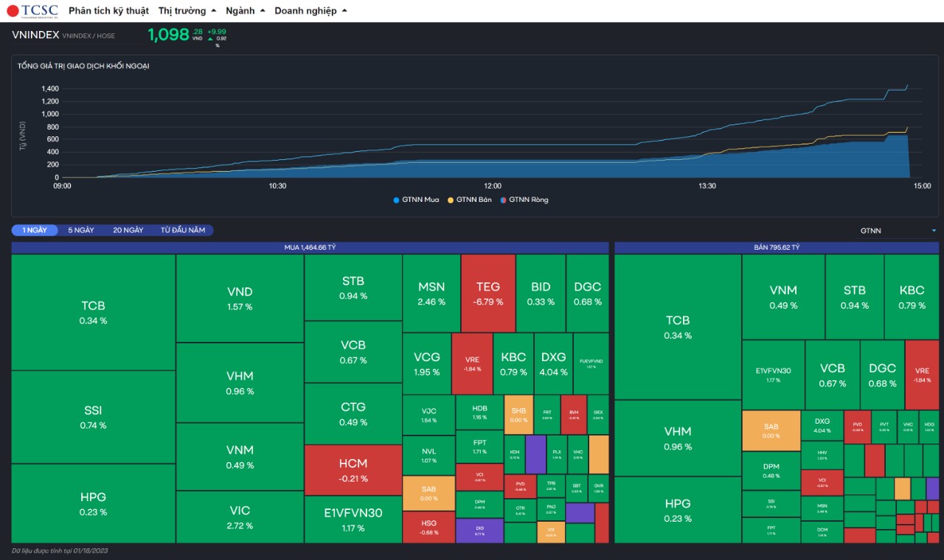Select the DXG 4.04 % tile in MUA
This screenshot has width=944, height=560.
[553, 363]
